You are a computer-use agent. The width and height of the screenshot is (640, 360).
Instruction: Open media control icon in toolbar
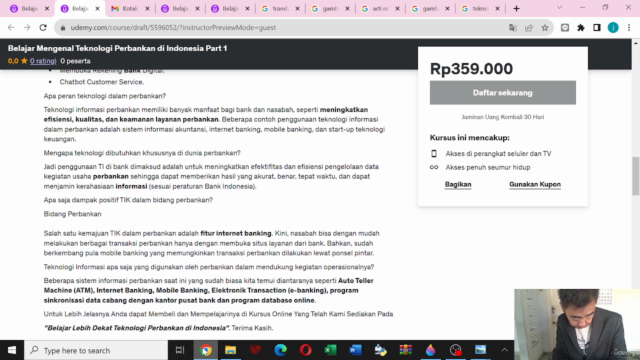(x=565, y=28)
